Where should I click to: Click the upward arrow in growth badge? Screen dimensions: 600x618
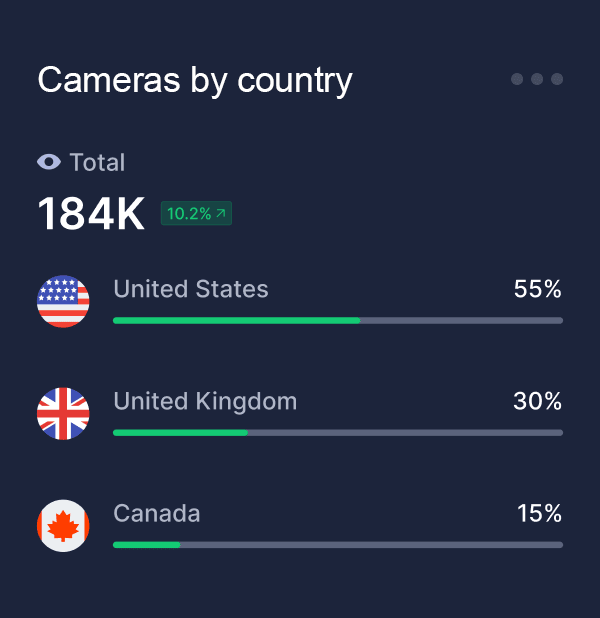221,213
